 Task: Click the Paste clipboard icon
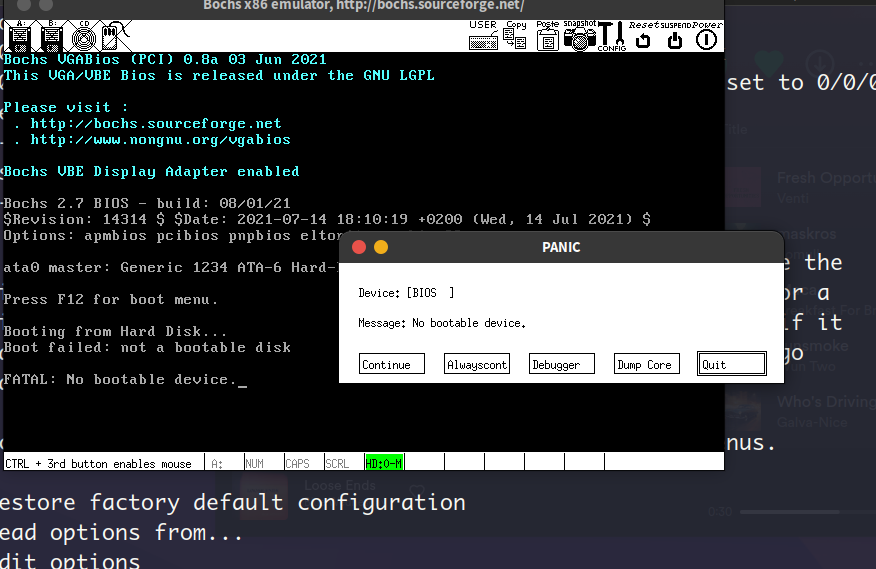point(548,36)
